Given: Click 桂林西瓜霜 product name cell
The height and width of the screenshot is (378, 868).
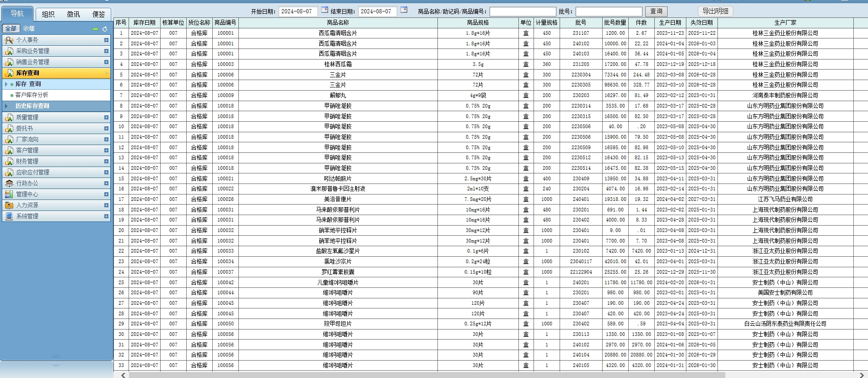Looking at the screenshot, I should point(338,65).
